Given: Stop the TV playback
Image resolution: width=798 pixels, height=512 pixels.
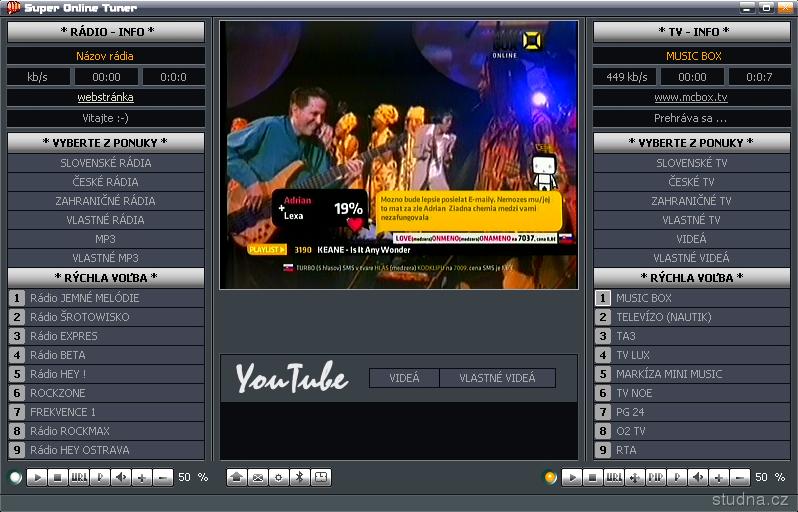Looking at the screenshot, I should [x=592, y=477].
